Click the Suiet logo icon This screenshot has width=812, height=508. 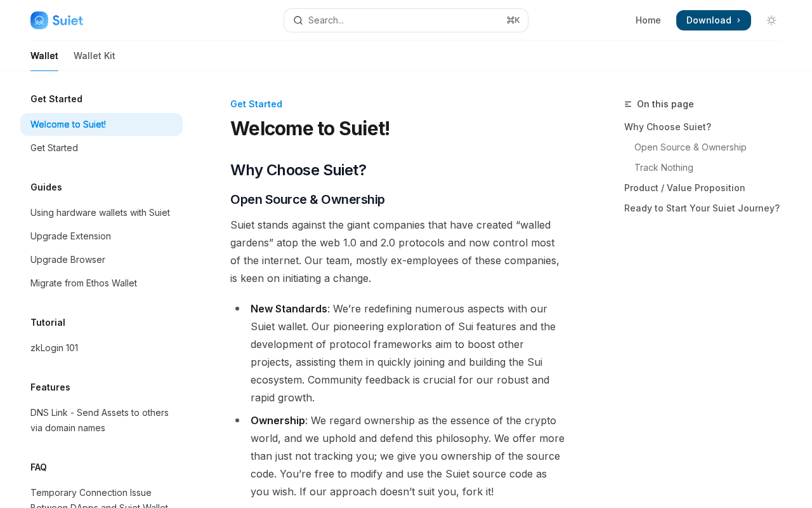click(39, 20)
